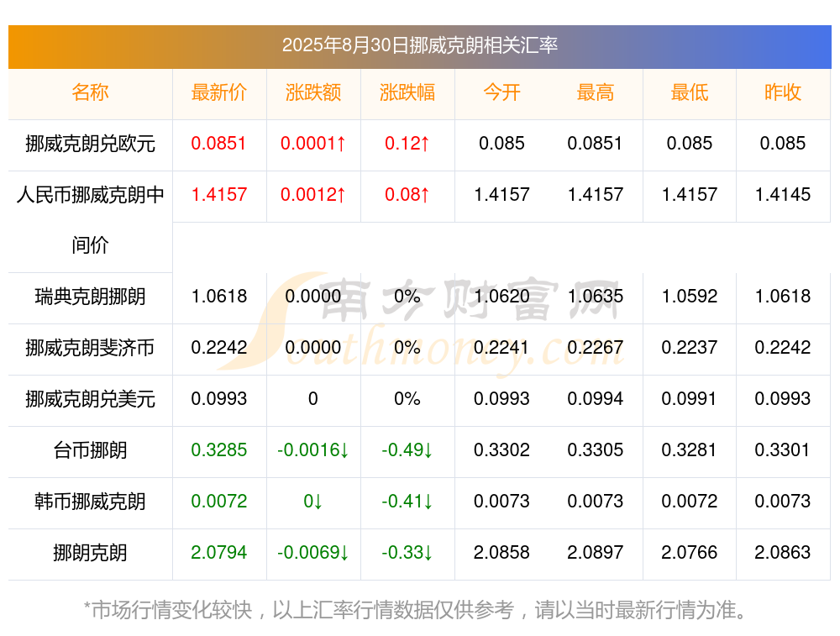Click the low price 0.0991
The width and height of the screenshot is (840, 636).
(x=690, y=398)
